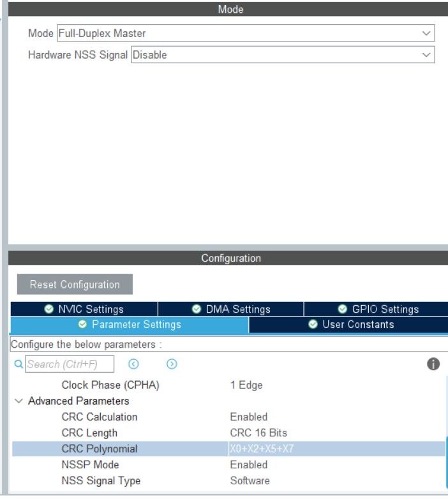The height and width of the screenshot is (499, 448).
Task: Click the 1 Edge value
Action: tap(246, 385)
